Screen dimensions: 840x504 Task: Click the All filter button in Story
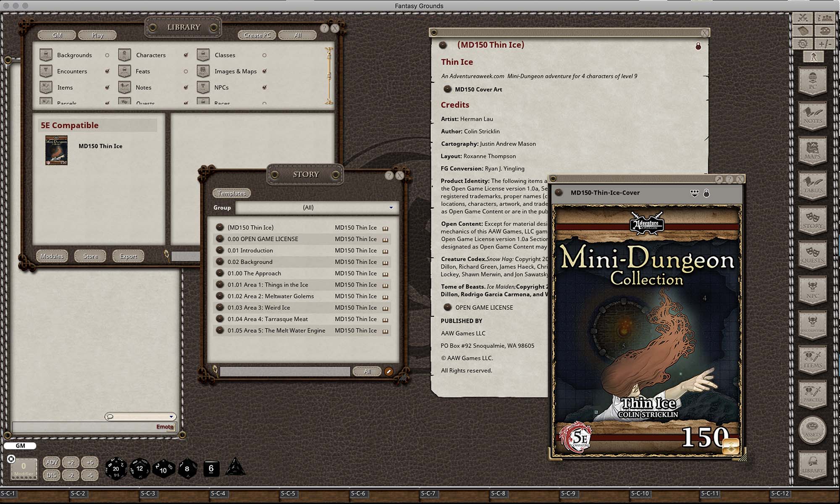[x=367, y=371]
